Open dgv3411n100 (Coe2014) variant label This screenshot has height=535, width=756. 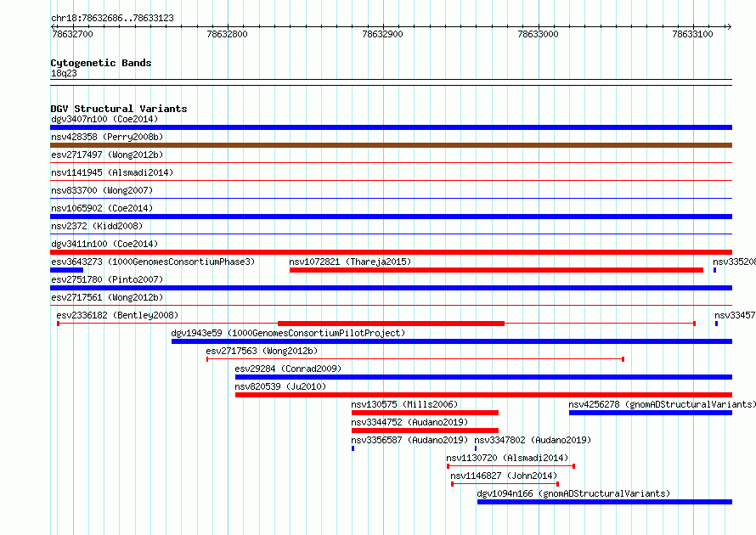tap(104, 244)
